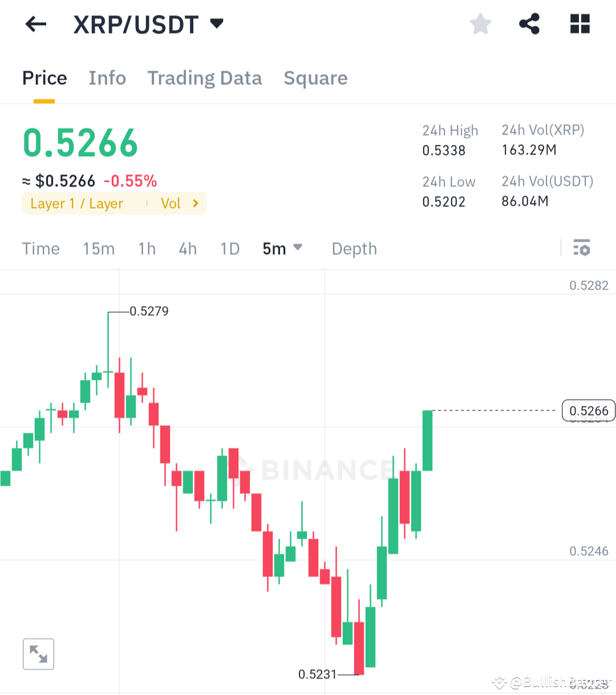
Task: Select the Price tab
Action: (44, 78)
